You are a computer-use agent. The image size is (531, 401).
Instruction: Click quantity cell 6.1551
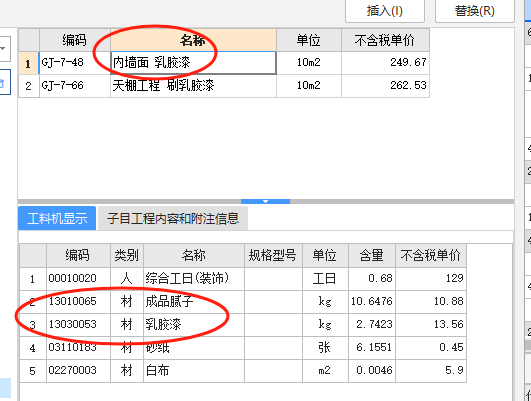[x=372, y=347]
